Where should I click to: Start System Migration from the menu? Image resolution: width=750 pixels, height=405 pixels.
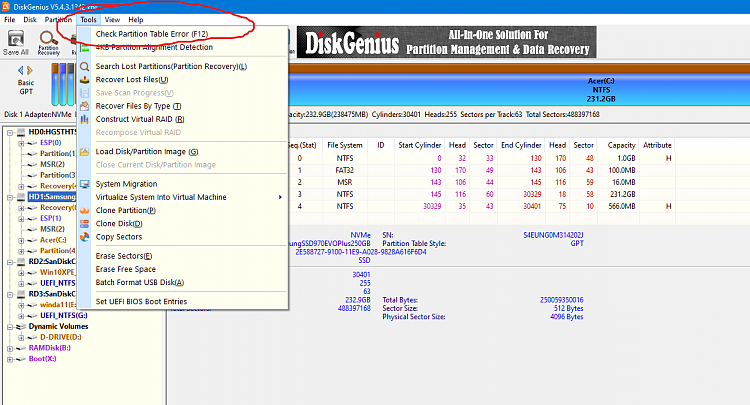tap(126, 184)
